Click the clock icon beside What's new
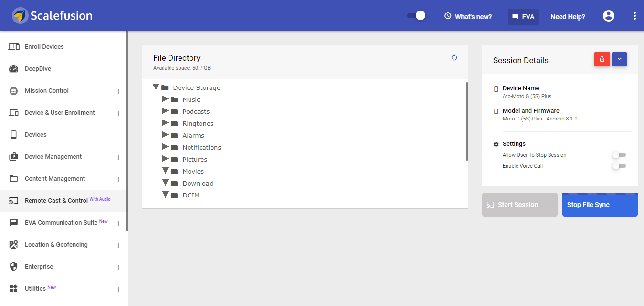644x306 pixels. (x=448, y=16)
